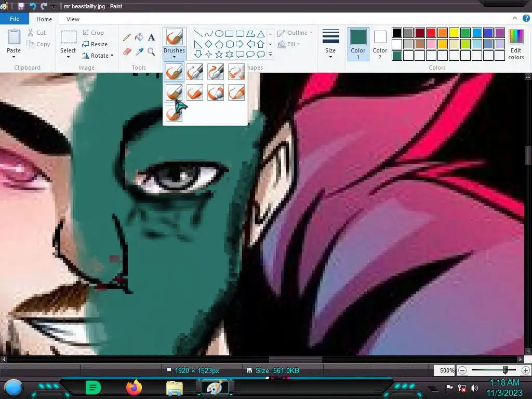
Task: Choose Calligraphy brush 1 in gallery
Action: point(195,72)
